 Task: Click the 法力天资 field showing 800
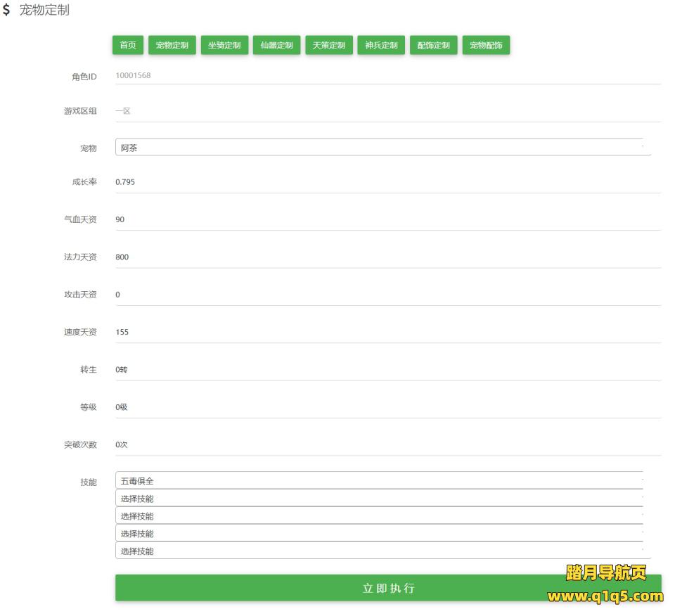pyautogui.click(x=387, y=257)
